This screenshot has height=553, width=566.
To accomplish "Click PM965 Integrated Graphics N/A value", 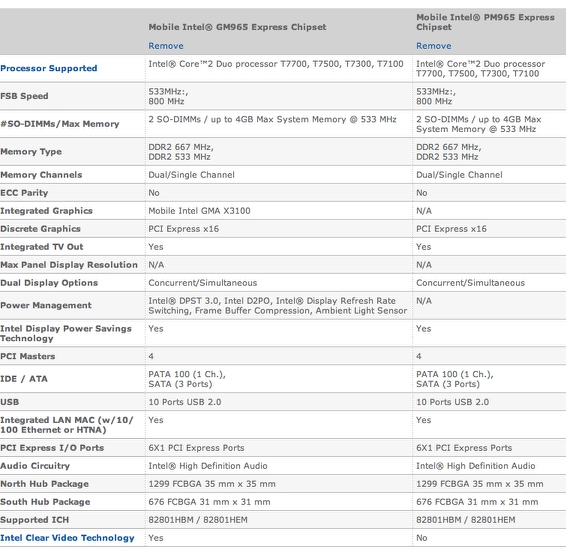I will point(424,211).
